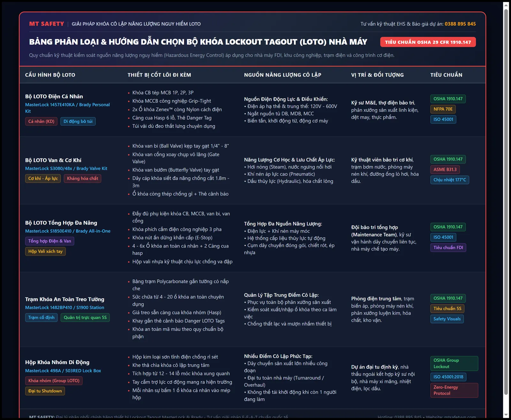The width and height of the screenshot is (511, 420).
Task: Click the Kháng hóa chất tag
Action: click(82, 179)
